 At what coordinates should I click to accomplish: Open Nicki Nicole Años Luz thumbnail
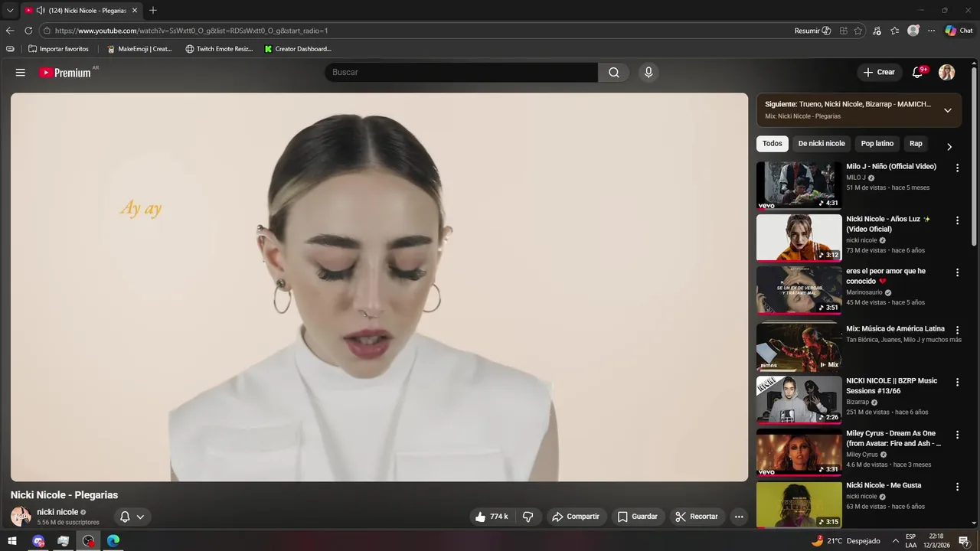click(799, 237)
